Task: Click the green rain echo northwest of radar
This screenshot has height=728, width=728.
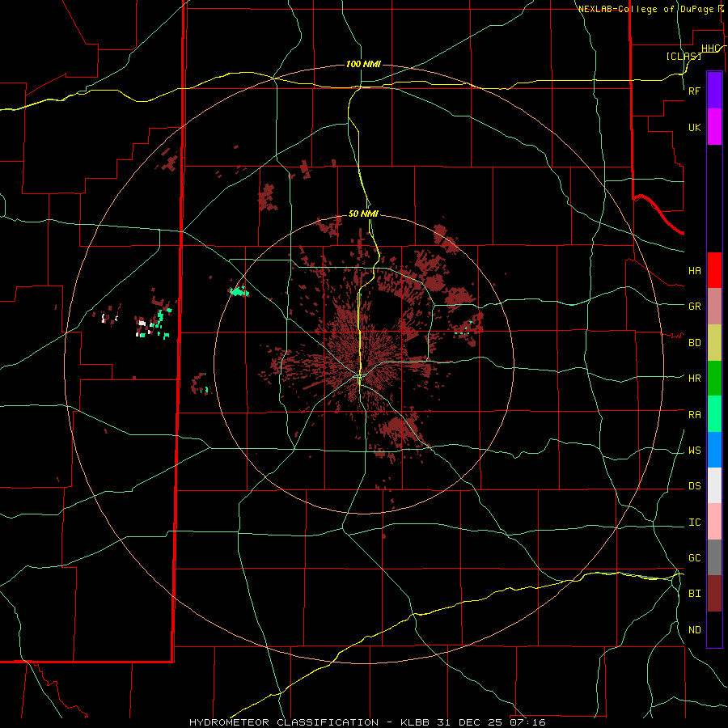Action: (239, 291)
